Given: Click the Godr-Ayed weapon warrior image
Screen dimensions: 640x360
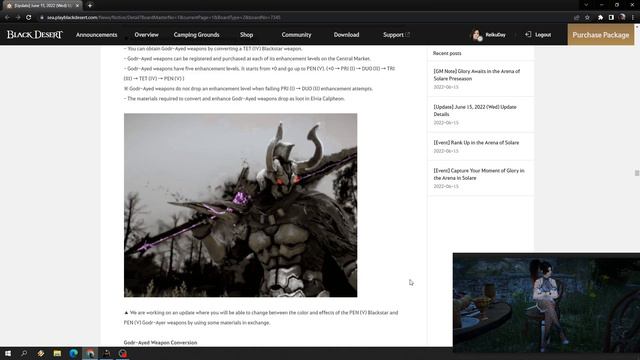Looking at the screenshot, I should click(240, 205).
